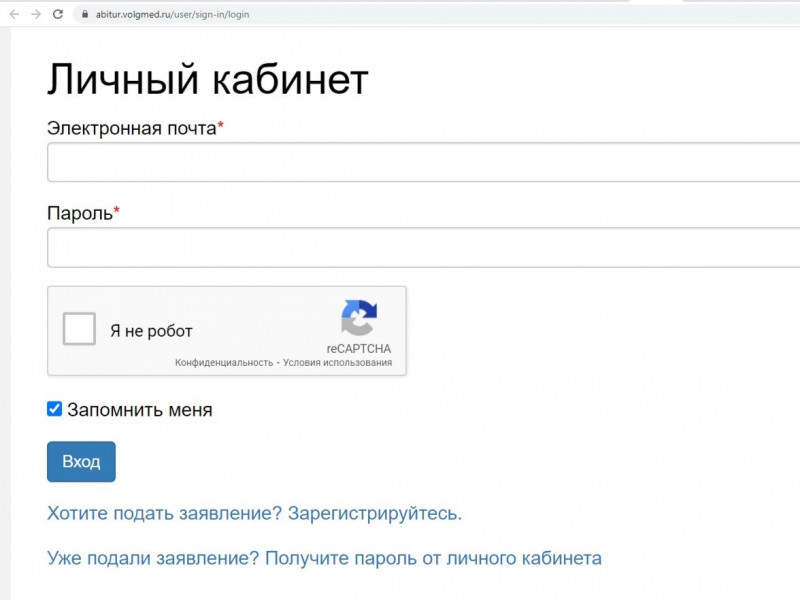Click the Личный кабинет heading

pos(208,79)
